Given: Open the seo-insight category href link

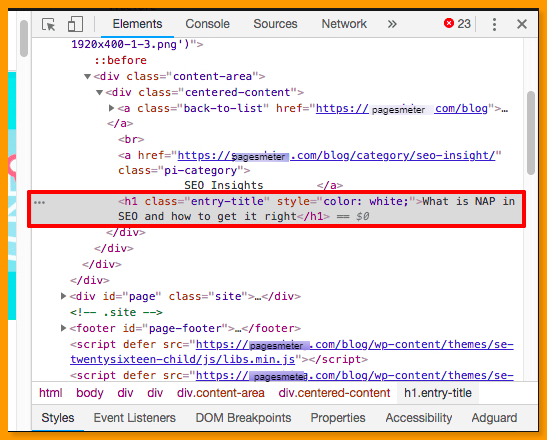Looking at the screenshot, I should pyautogui.click(x=336, y=155).
